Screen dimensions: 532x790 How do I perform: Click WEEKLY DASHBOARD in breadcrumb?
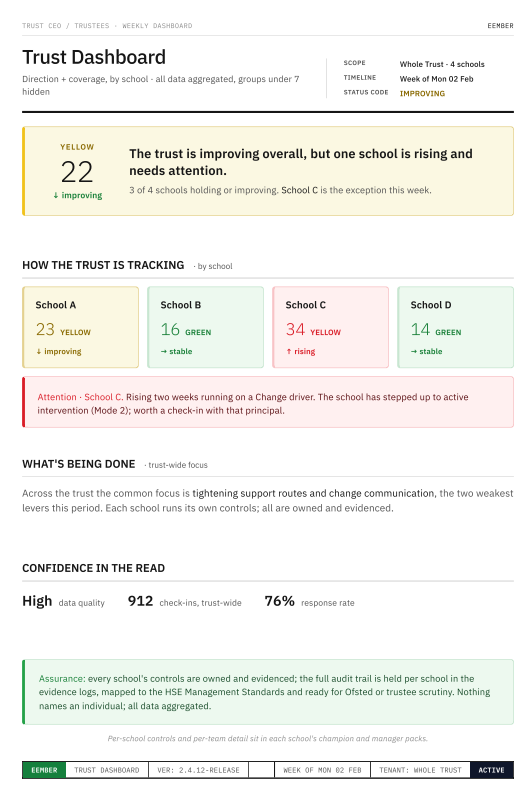(157, 26)
